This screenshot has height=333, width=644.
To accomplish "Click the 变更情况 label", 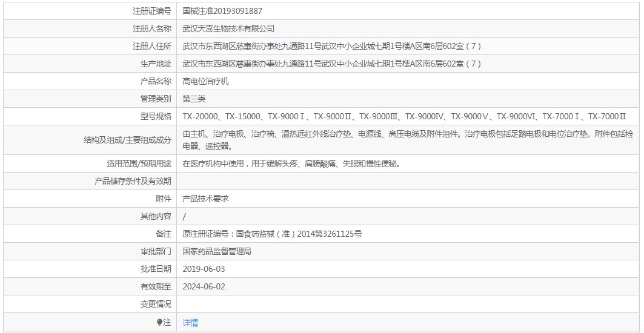I will [156, 305].
